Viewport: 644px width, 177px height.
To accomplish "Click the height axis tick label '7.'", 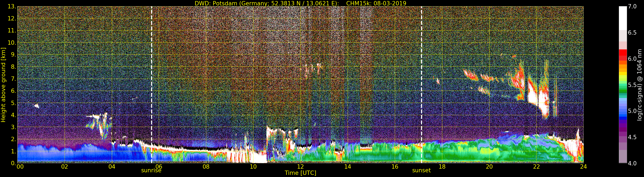I will coord(14,79).
